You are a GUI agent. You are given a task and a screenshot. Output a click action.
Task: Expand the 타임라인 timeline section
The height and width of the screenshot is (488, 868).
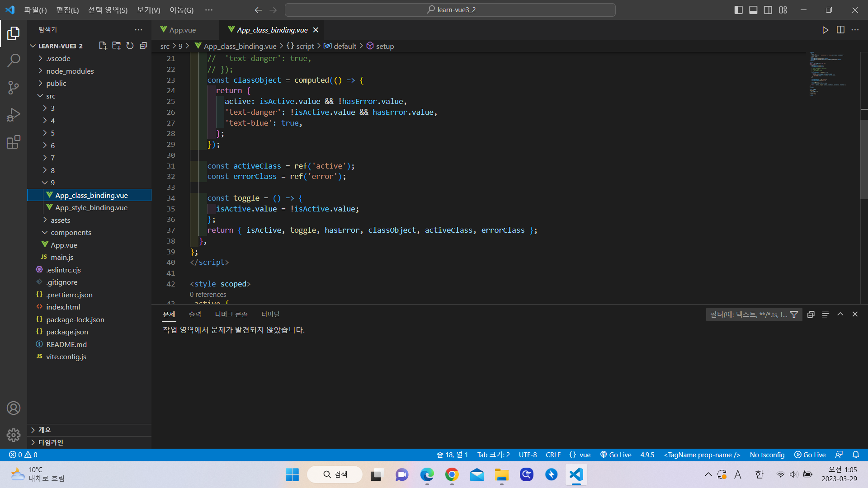89,442
